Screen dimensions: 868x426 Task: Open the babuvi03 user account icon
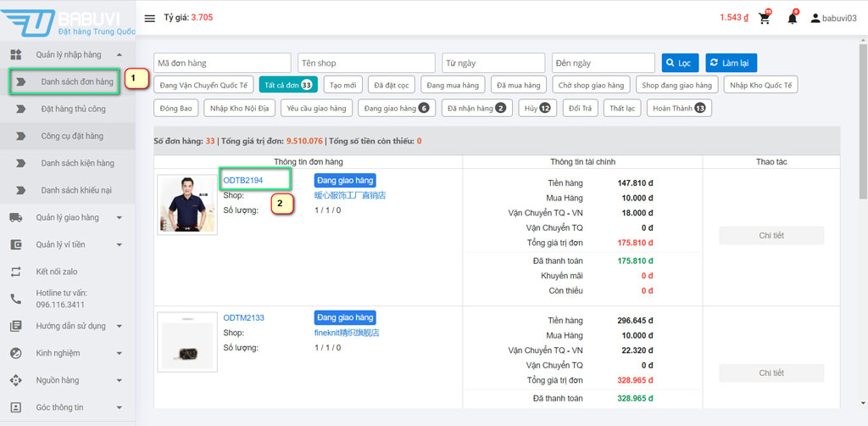[x=815, y=18]
